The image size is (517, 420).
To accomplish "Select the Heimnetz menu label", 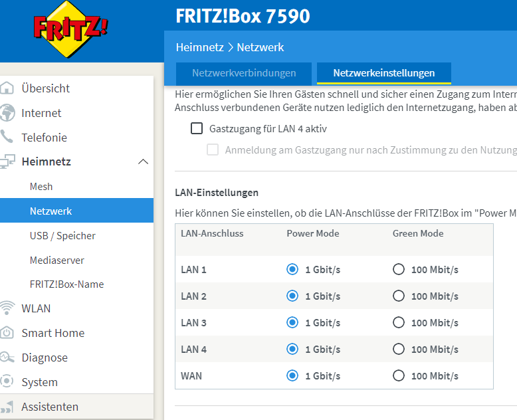I will tap(46, 161).
